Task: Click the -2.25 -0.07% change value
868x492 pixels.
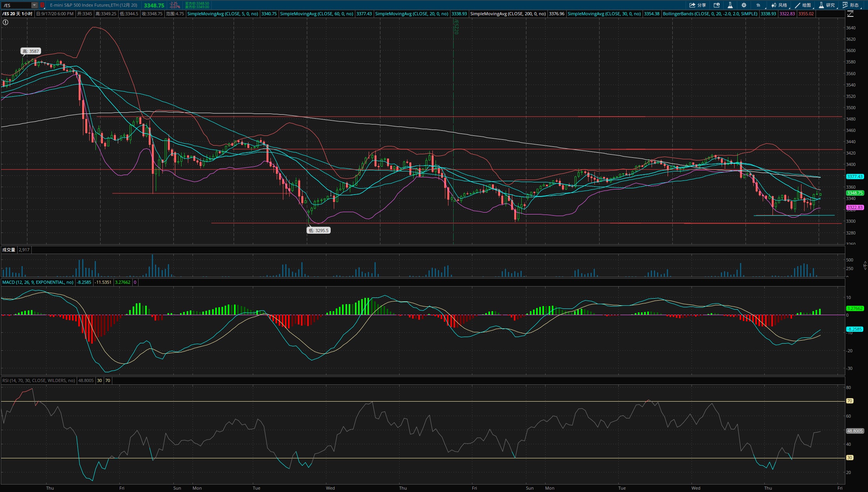Action: [175, 5]
